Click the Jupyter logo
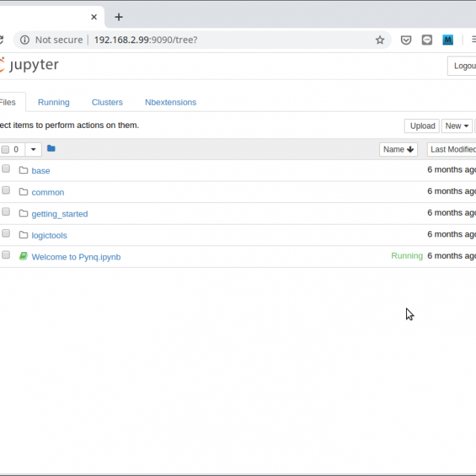Screen dimensions: 476x476 point(30,65)
